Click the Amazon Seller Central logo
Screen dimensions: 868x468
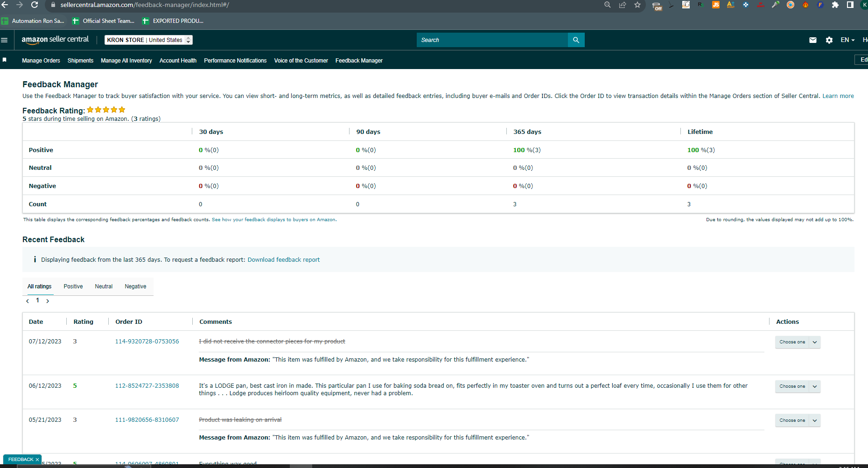(55, 40)
